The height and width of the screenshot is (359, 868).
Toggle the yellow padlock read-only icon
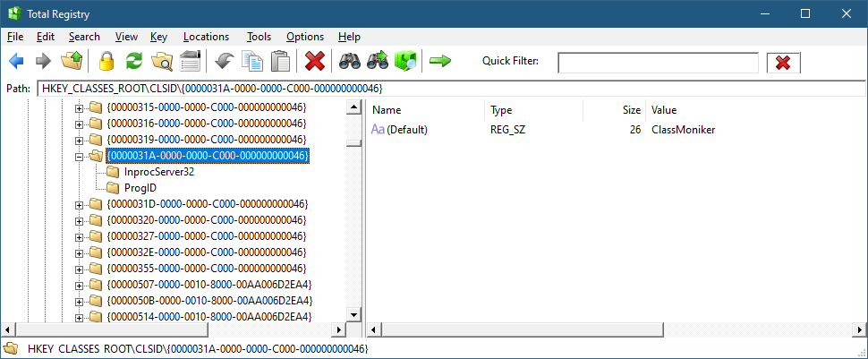[x=107, y=62]
